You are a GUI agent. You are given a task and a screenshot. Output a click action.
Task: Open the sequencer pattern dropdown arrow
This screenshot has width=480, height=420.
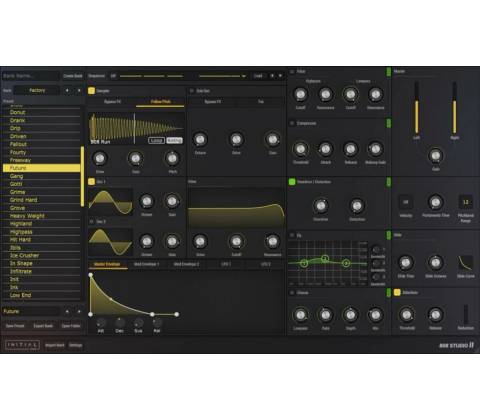[x=244, y=76]
